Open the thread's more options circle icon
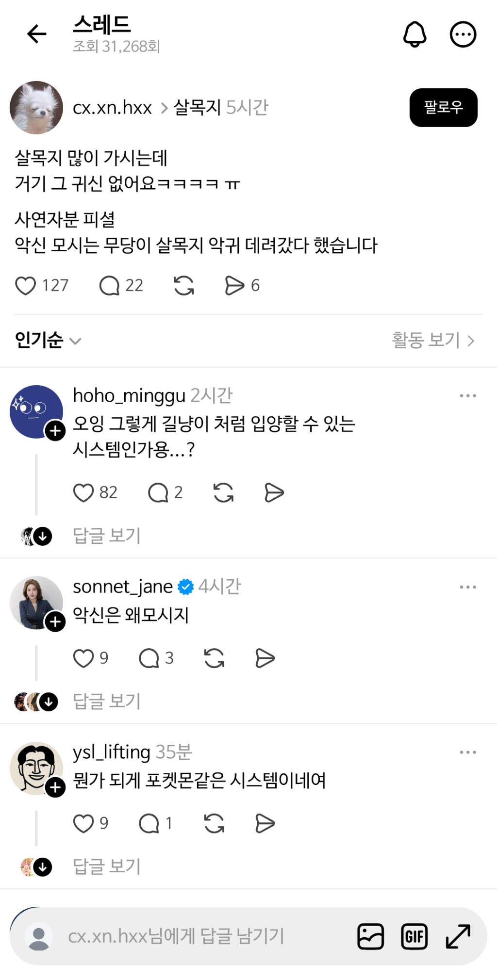Screen dimensions: 497x980 tap(463, 34)
